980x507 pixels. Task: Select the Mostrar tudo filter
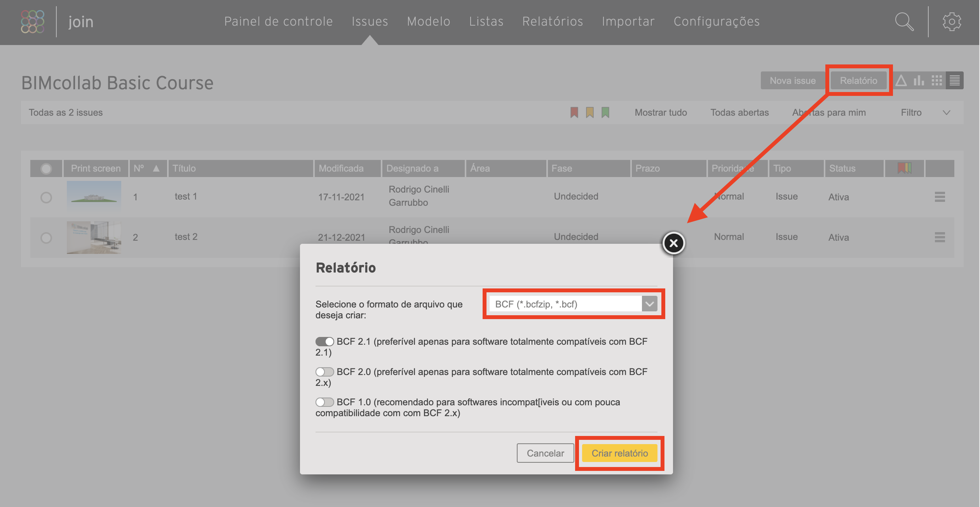[661, 113]
